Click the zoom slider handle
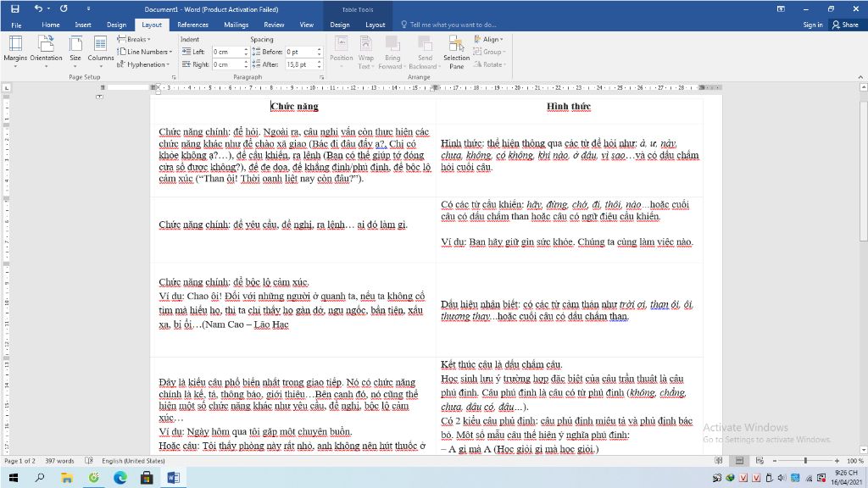Screen dimensions: 868x488 (805, 461)
